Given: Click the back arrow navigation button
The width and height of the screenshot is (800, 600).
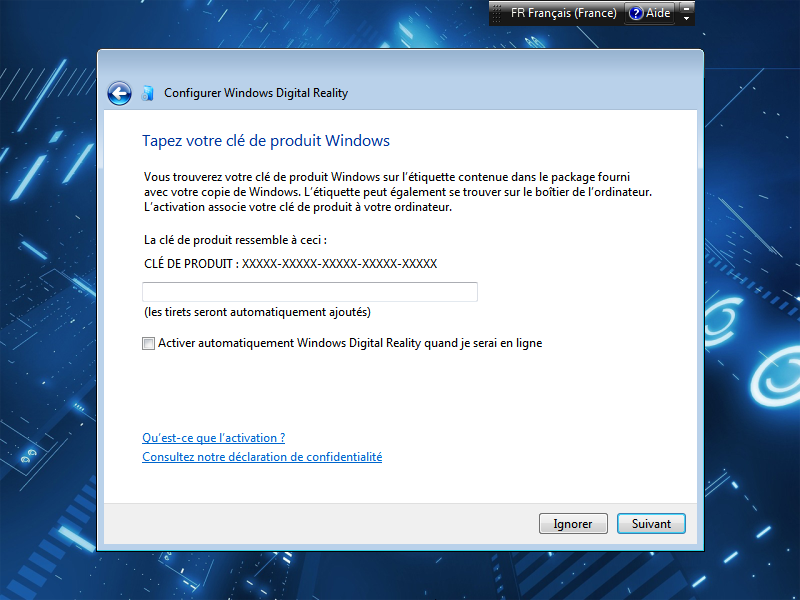Looking at the screenshot, I should pos(119,93).
